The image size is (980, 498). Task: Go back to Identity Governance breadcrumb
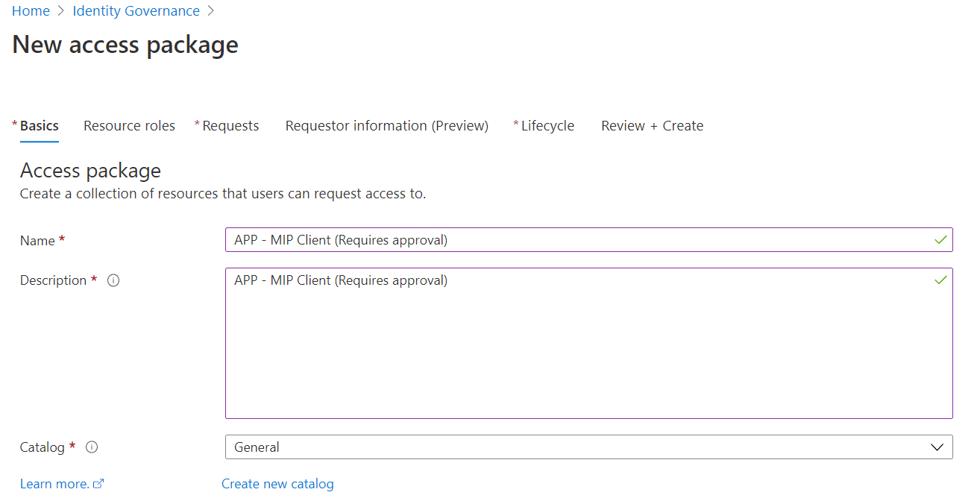coord(136,11)
